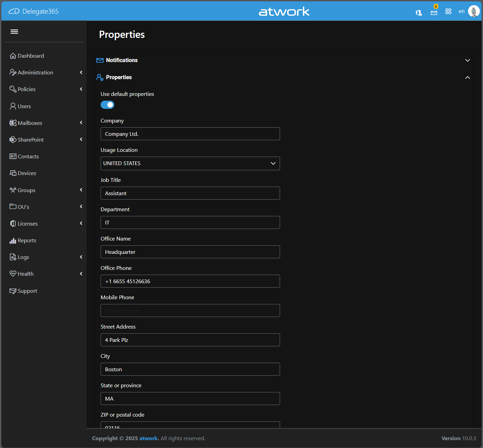This screenshot has width=483, height=448.
Task: Click the Reports bar chart icon
Action: pos(13,241)
